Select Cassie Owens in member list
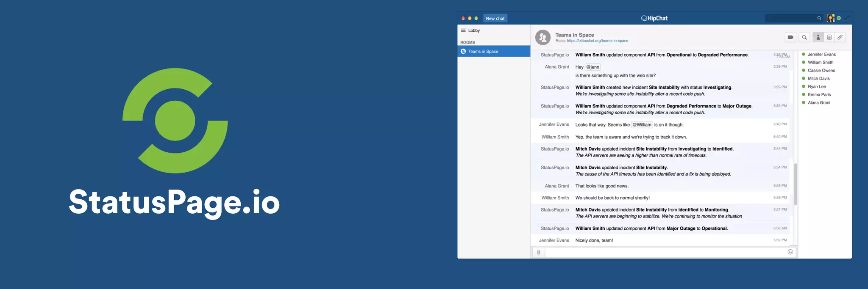868x289 pixels. [821, 70]
